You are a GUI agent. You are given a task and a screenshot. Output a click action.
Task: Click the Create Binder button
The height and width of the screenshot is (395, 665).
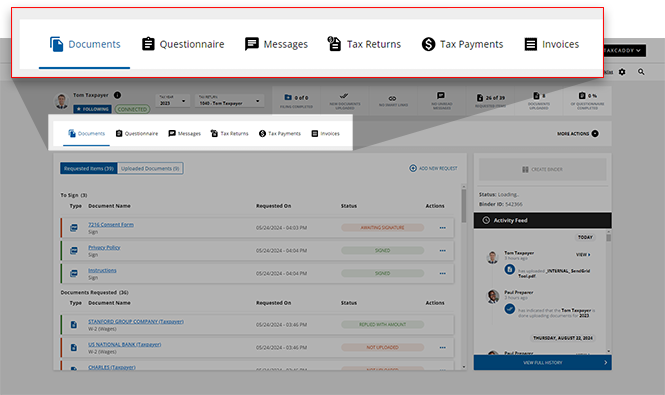(542, 169)
